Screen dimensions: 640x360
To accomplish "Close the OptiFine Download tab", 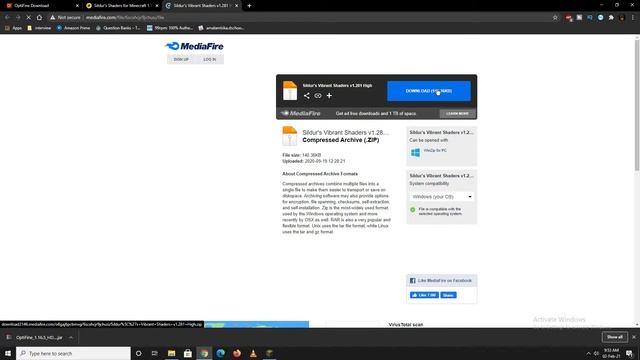I will click(x=77, y=6).
